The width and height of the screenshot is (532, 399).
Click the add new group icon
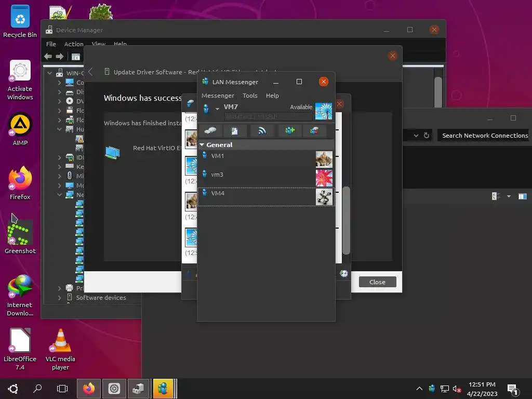click(290, 130)
